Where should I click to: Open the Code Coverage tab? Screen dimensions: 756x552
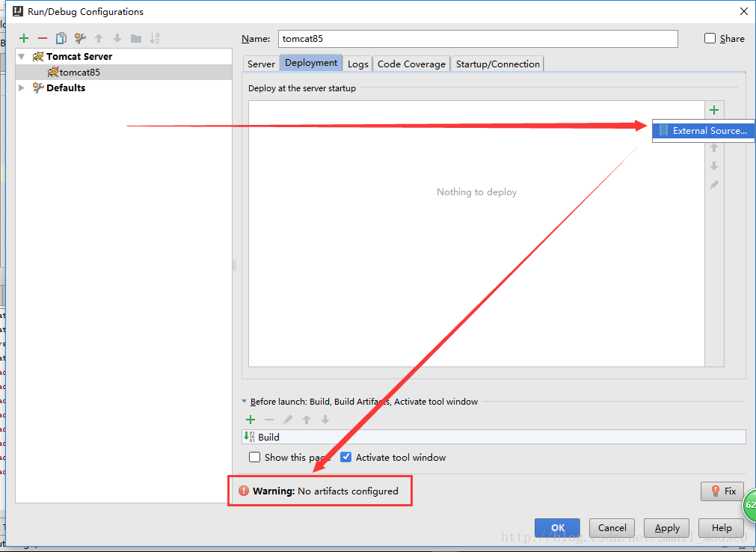411,64
